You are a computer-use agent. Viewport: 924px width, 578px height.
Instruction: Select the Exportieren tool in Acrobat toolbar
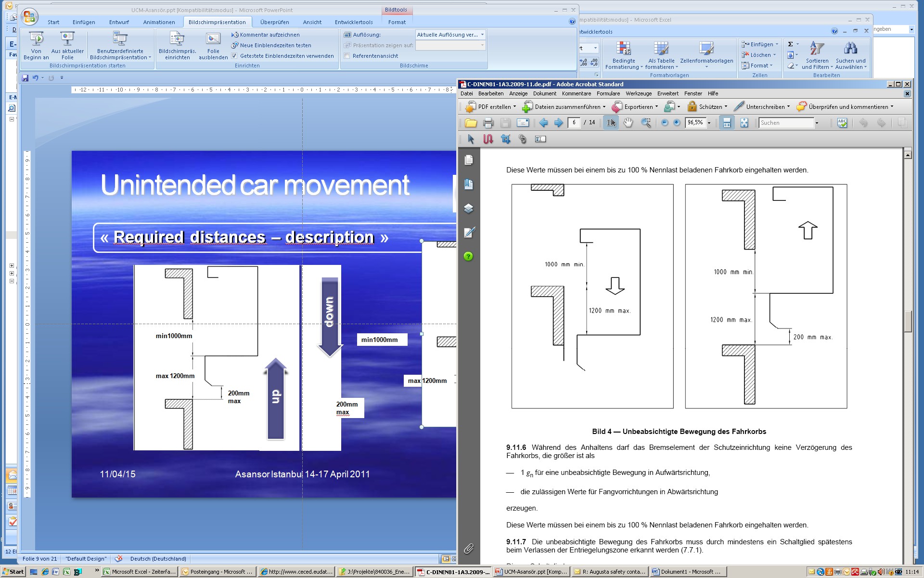coord(638,106)
